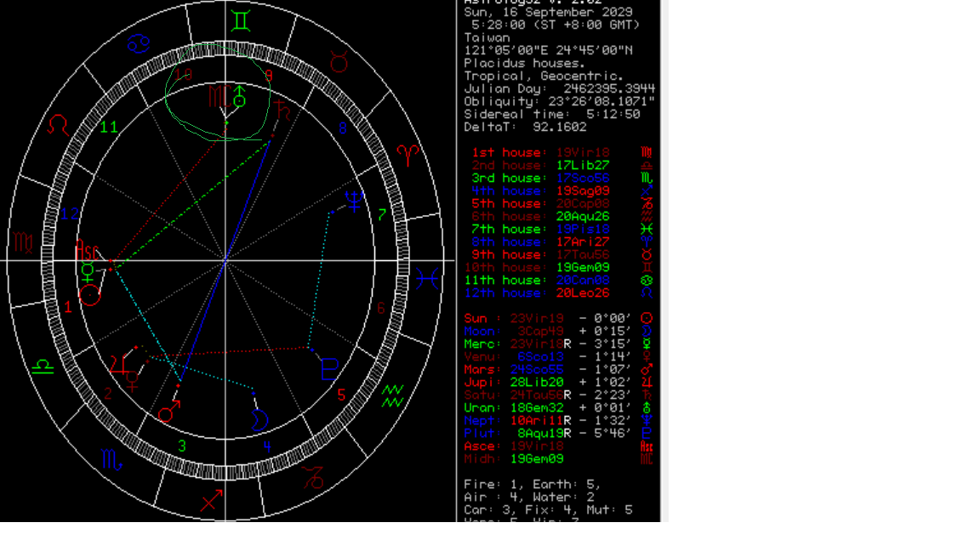Screen dimensions: 980x551
Task: Click the '2nd house: 17Lib27' row
Action: click(561, 165)
